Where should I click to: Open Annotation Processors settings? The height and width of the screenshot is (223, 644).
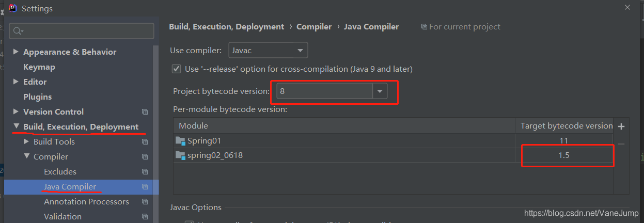[86, 202]
